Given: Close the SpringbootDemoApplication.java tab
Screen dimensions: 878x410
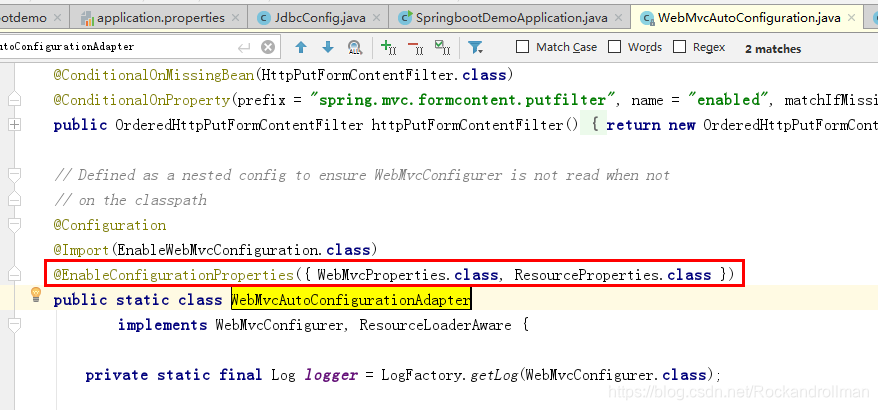Looking at the screenshot, I should (x=619, y=17).
